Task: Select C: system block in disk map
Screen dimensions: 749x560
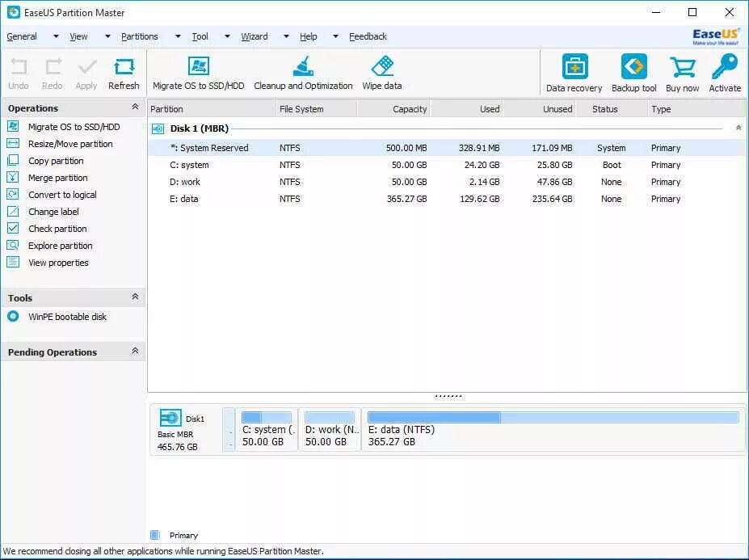Action: point(267,430)
